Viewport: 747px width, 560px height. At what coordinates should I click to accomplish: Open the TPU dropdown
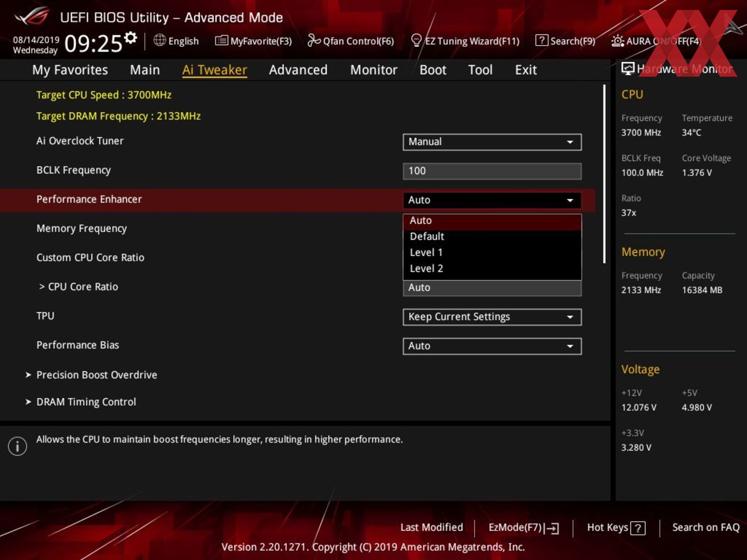point(492,317)
